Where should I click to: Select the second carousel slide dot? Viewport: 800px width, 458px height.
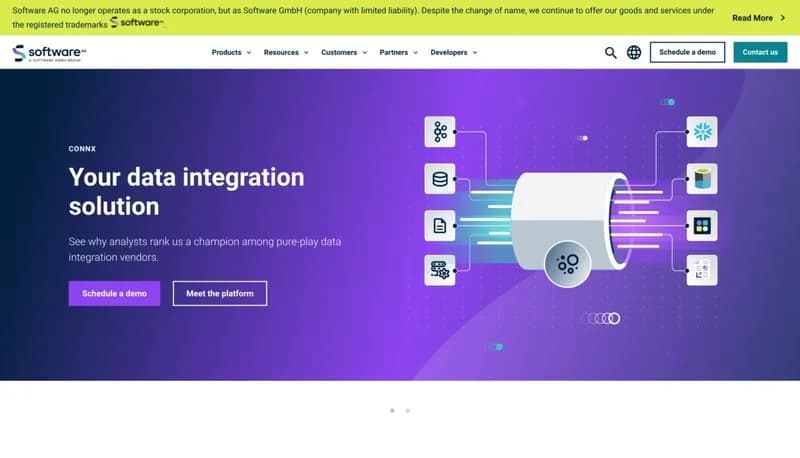[408, 411]
